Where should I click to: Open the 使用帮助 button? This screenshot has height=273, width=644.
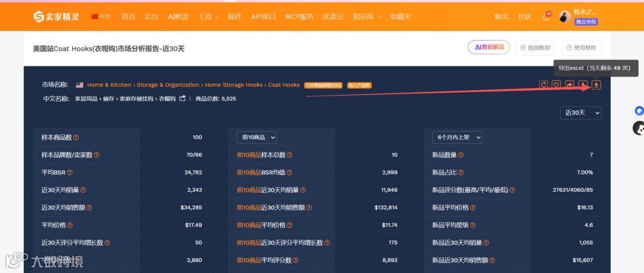(x=581, y=48)
